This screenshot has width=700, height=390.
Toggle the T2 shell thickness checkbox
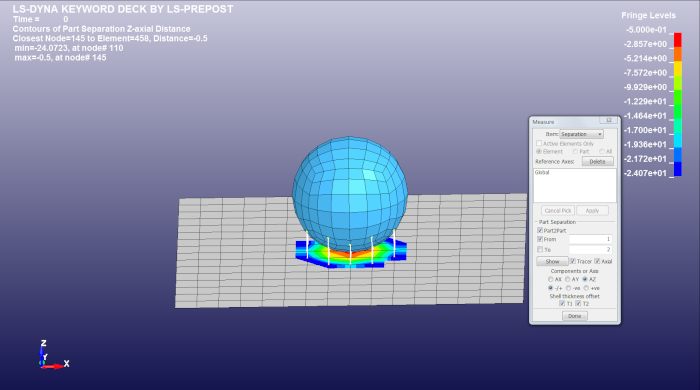pyautogui.click(x=578, y=303)
